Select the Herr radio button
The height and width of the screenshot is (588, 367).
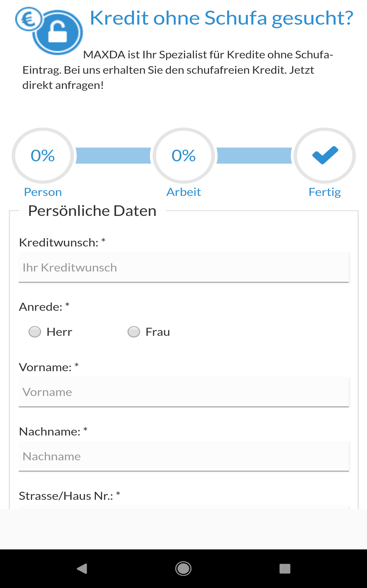point(35,332)
